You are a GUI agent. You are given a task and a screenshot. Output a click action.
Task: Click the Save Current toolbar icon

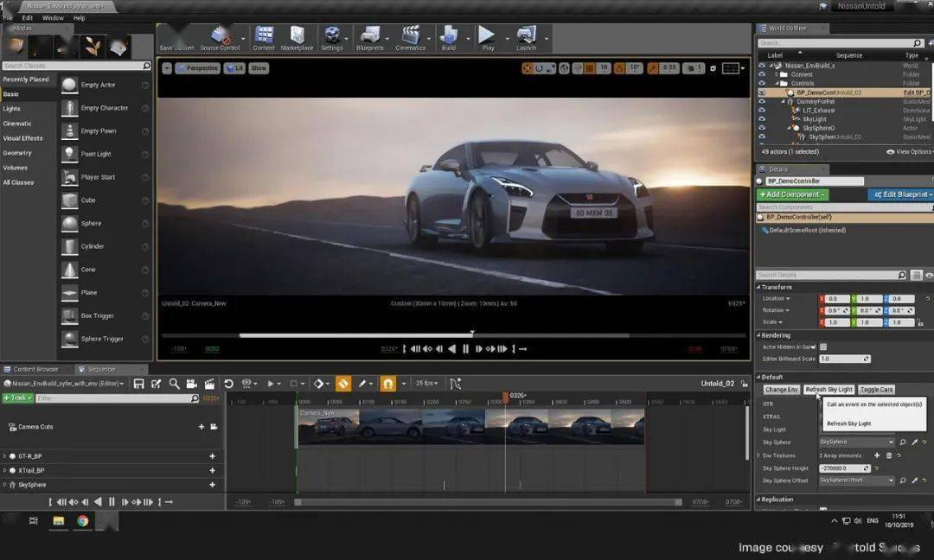[x=177, y=37]
